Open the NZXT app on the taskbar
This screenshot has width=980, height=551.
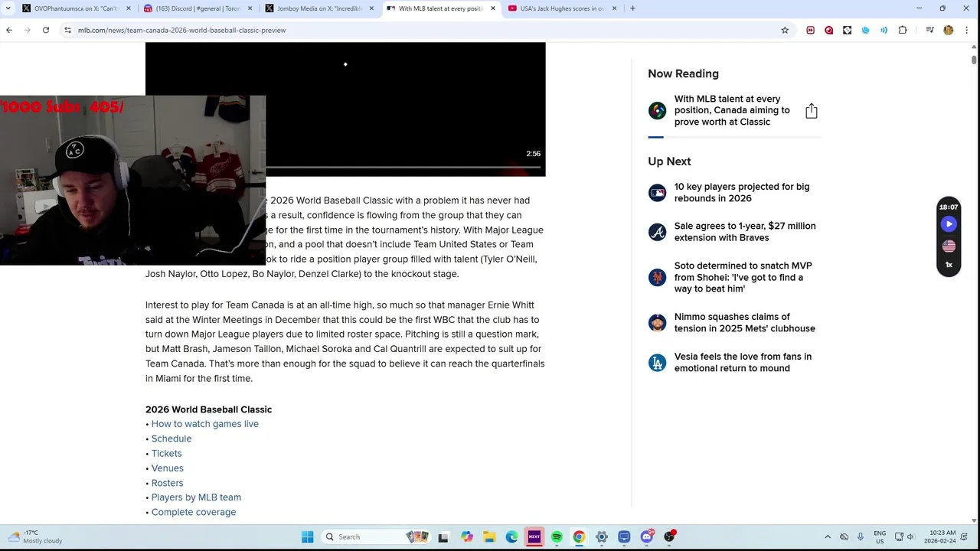(534, 536)
